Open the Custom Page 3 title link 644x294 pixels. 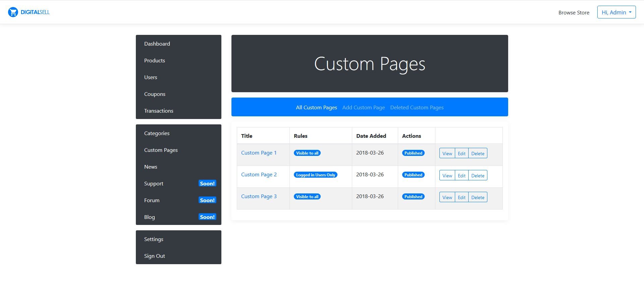click(x=259, y=196)
